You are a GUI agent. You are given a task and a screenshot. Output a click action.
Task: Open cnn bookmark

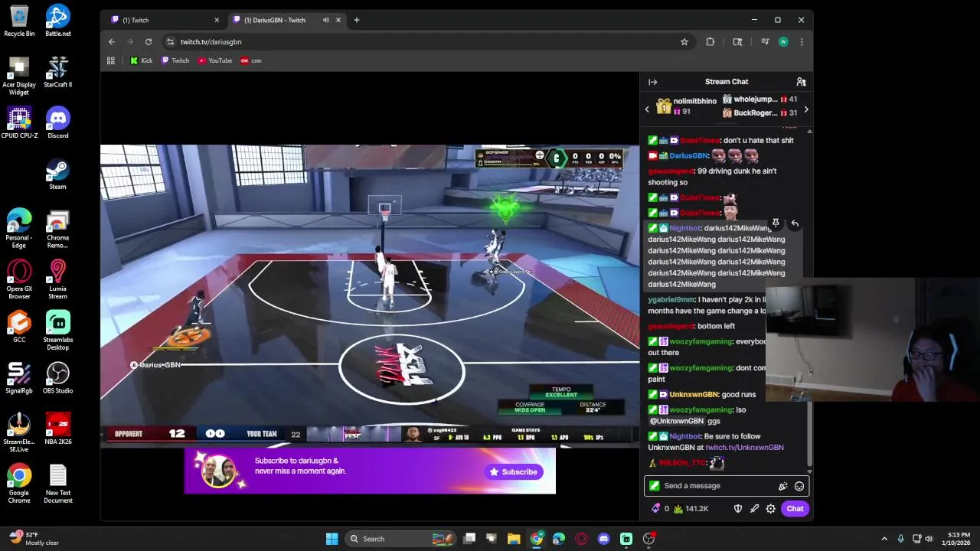[251, 60]
